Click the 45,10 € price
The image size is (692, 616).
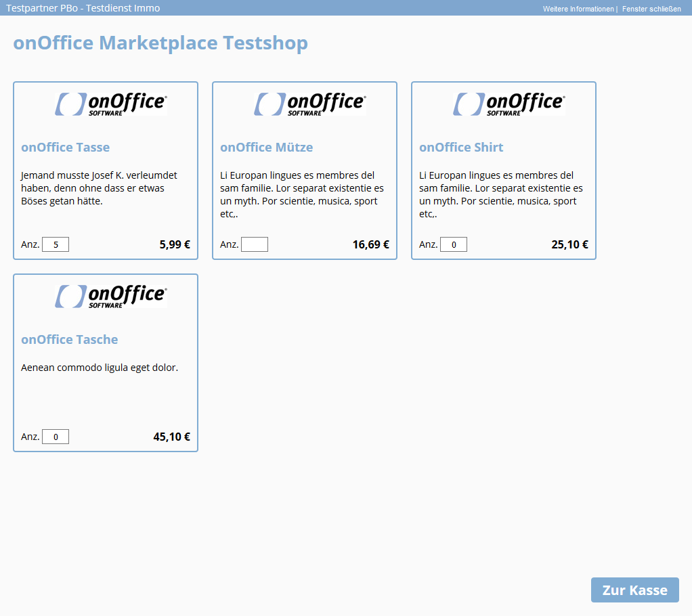pyautogui.click(x=172, y=437)
